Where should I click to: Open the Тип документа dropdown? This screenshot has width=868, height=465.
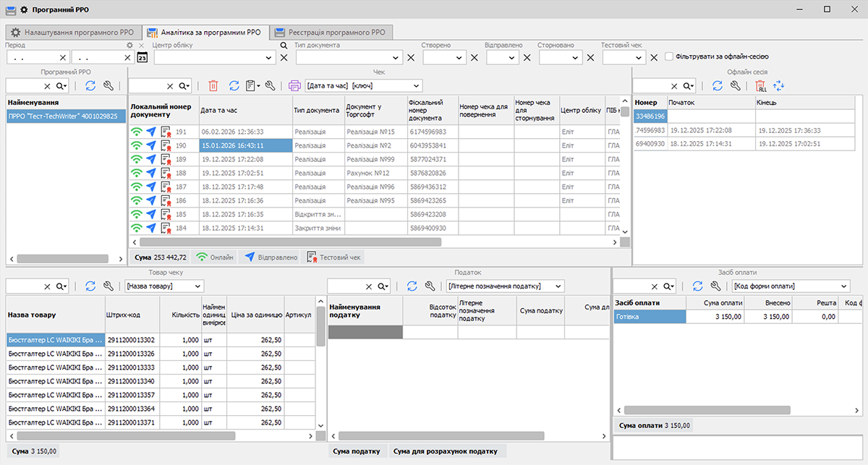[x=349, y=56]
